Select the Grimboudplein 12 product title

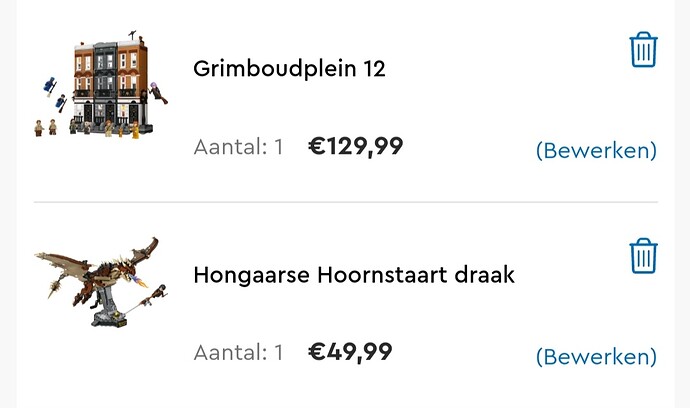click(289, 69)
